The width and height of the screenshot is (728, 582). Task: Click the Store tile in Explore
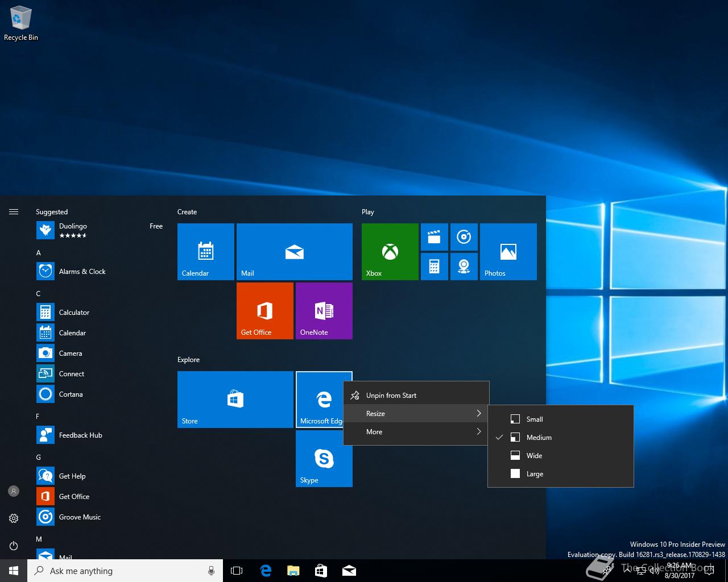point(235,399)
